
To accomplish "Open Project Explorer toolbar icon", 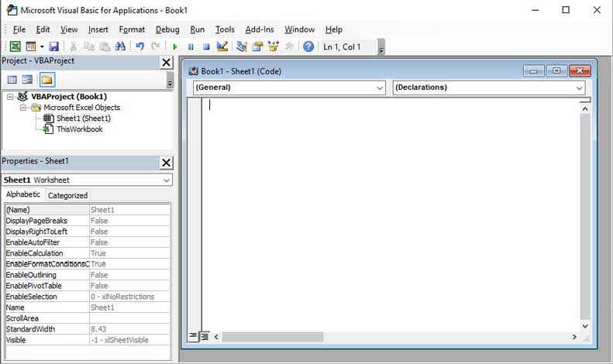I will pos(242,46).
